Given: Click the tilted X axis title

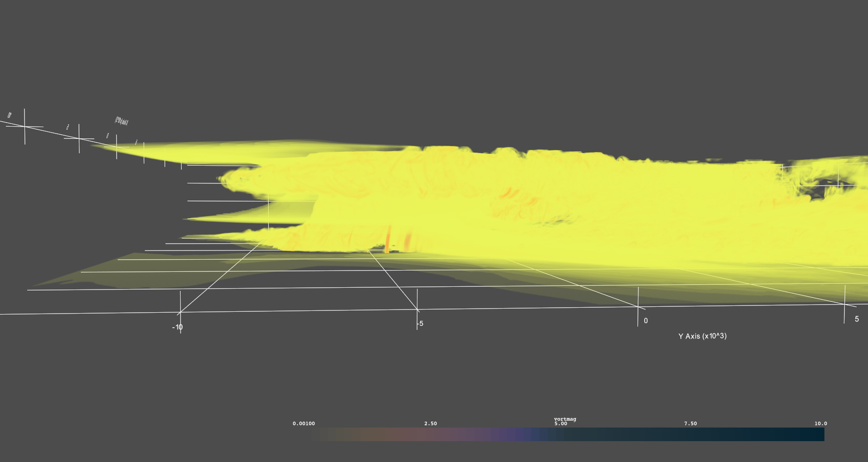Looking at the screenshot, I should click(x=122, y=120).
